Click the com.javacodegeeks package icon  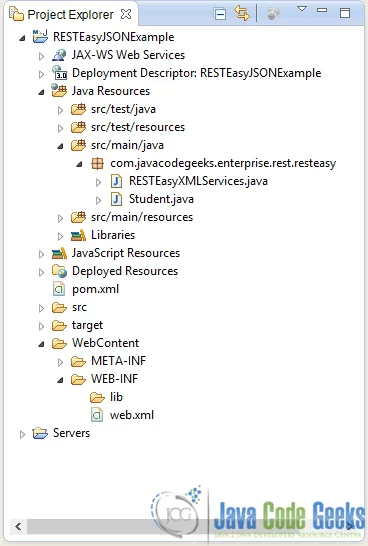pyautogui.click(x=97, y=163)
